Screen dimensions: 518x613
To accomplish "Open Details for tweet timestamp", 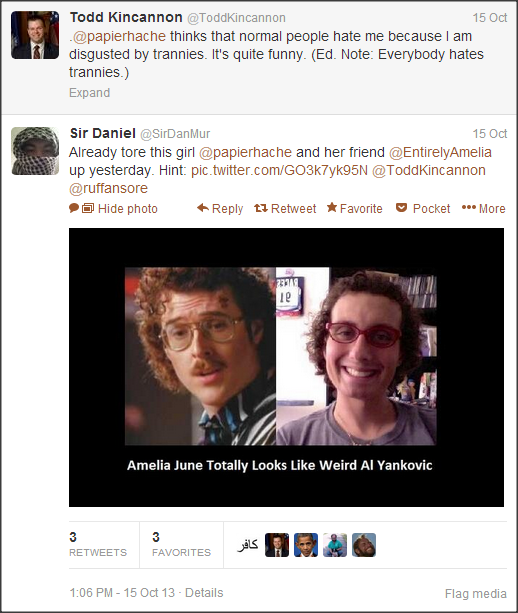I will coord(204,593).
